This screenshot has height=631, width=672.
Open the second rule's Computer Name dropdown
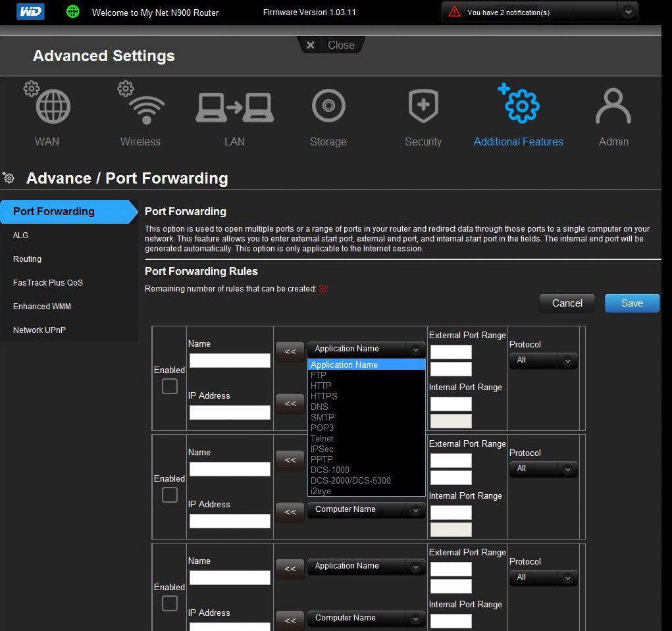[x=366, y=510]
